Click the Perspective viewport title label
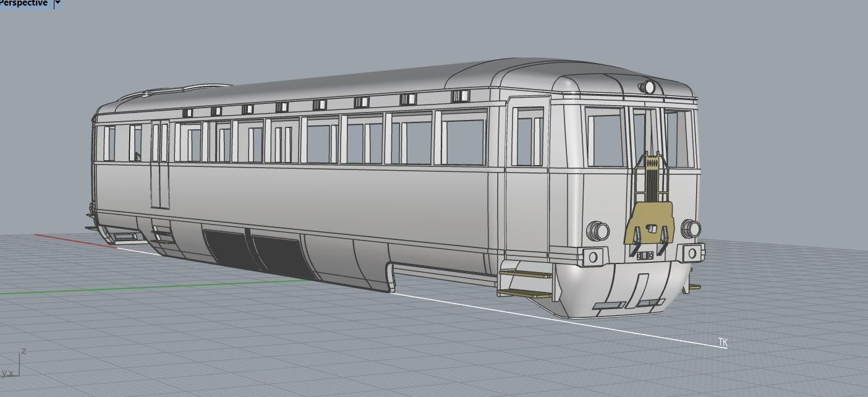The width and height of the screenshot is (868, 397). pos(23,3)
